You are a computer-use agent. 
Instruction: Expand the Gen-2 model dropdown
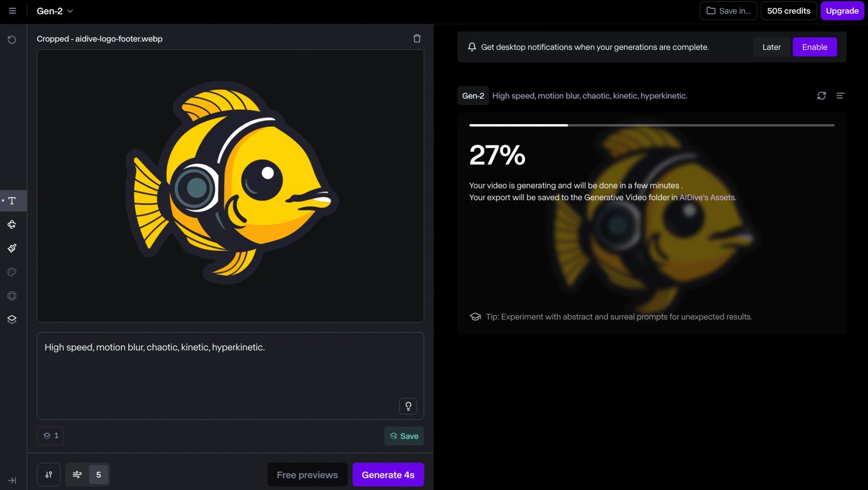[x=55, y=11]
